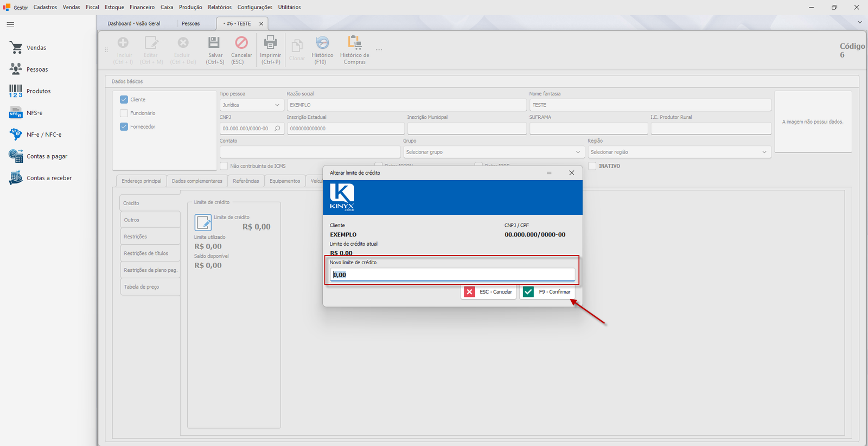Toggle the hamburger sidebar menu
This screenshot has width=868, height=446.
point(10,24)
